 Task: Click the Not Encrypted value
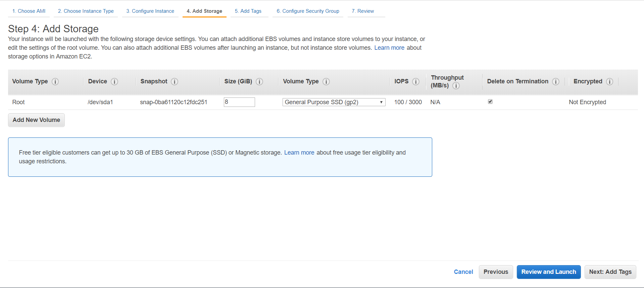[x=587, y=102]
